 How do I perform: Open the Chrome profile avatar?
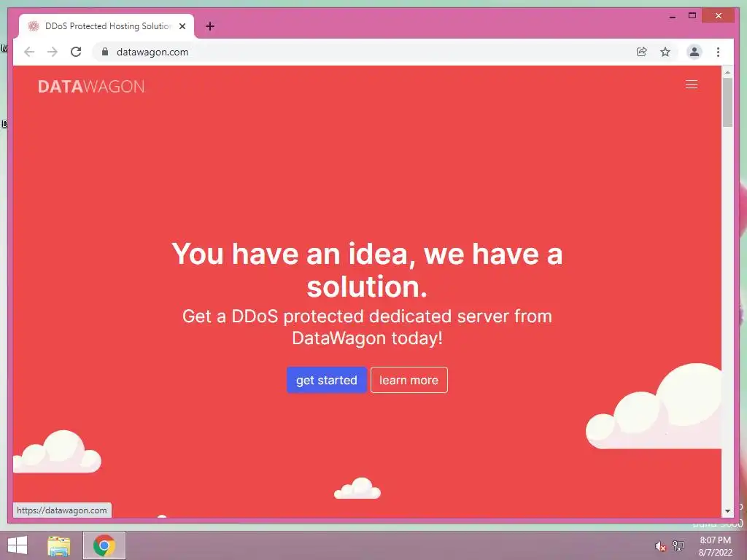click(x=694, y=52)
